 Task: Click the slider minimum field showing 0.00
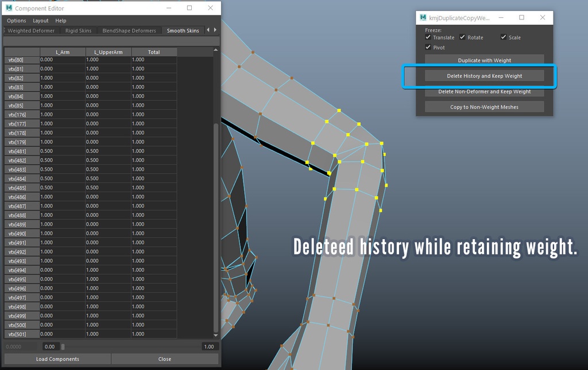tap(50, 347)
